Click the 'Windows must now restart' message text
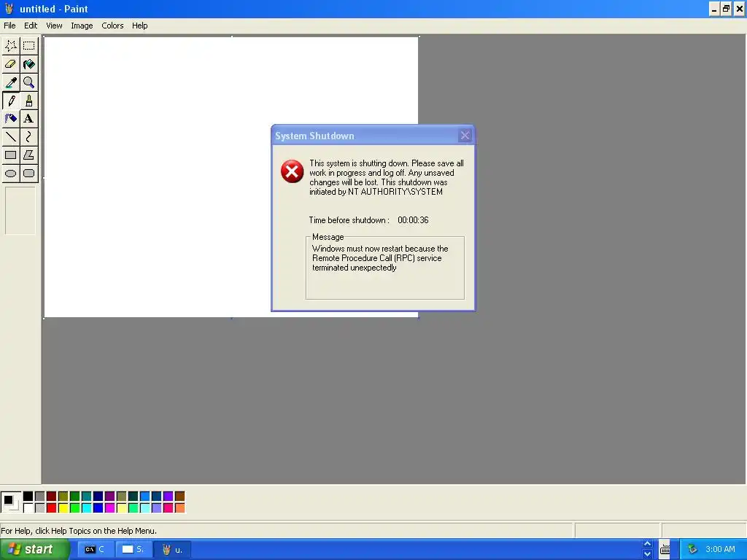 point(380,258)
